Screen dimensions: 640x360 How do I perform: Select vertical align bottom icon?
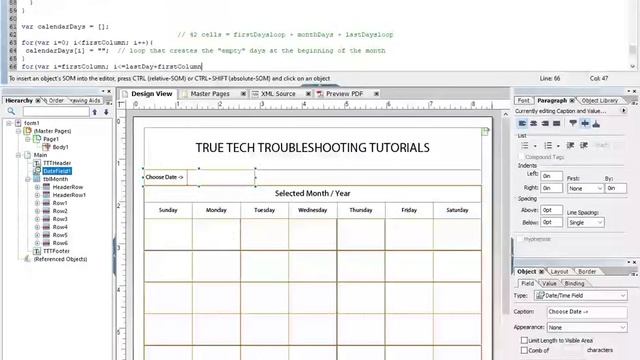click(596, 123)
